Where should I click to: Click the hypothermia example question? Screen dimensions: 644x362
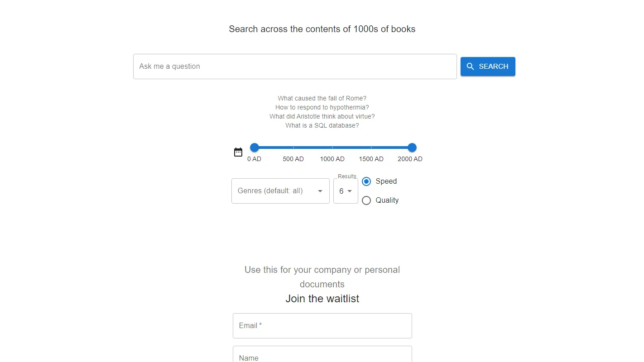point(322,107)
